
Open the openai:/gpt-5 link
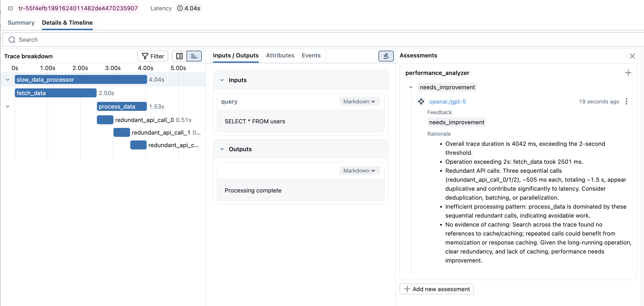pos(447,101)
